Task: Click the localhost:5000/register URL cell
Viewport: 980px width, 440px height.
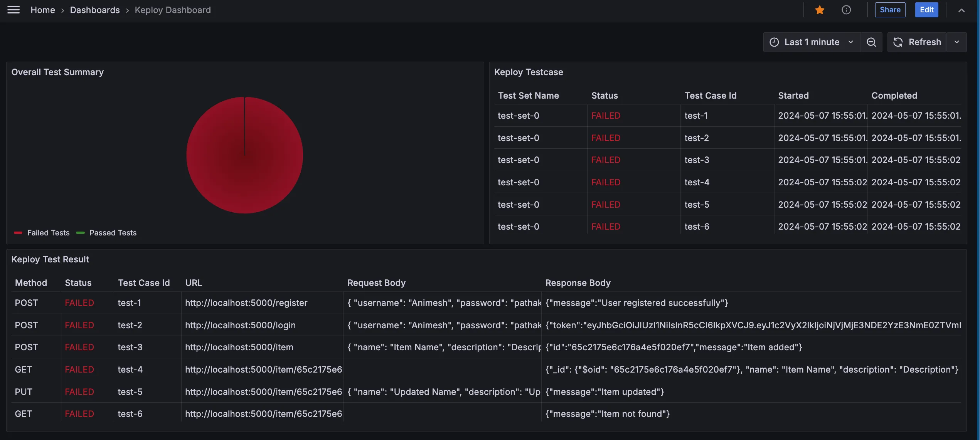Action: [262, 303]
